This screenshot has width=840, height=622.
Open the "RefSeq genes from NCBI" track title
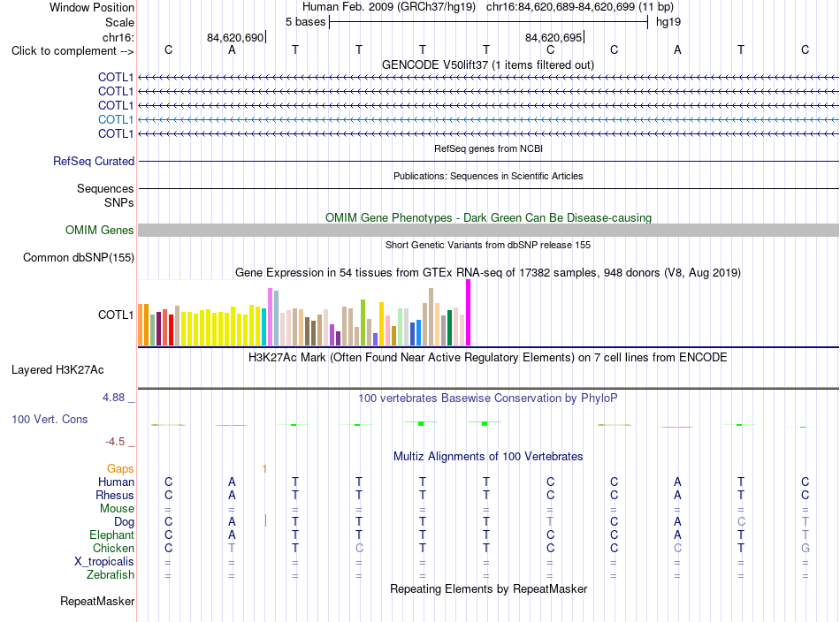pyautogui.click(x=488, y=148)
